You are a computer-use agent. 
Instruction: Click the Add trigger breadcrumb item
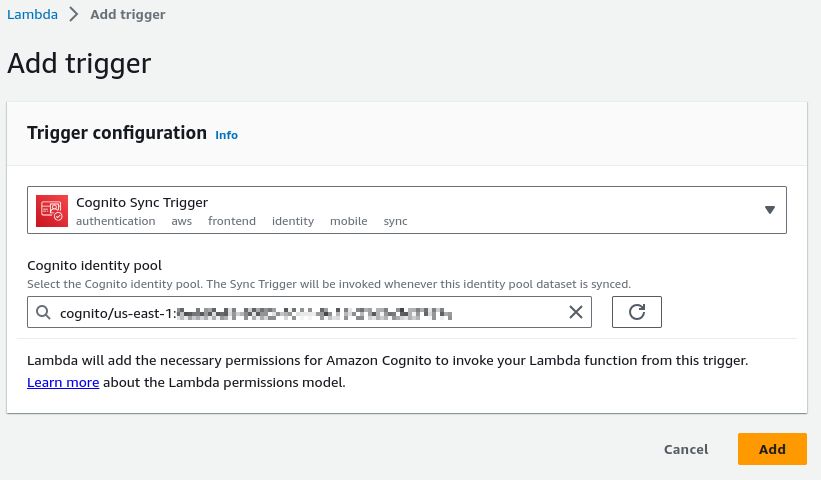(128, 15)
